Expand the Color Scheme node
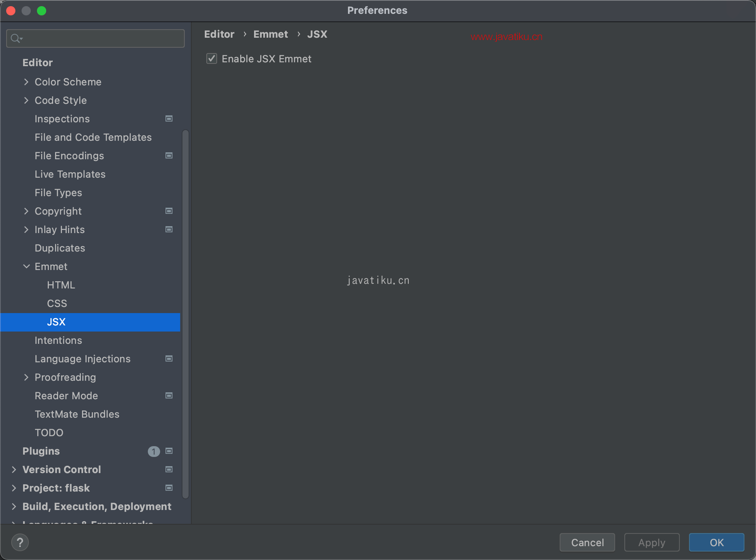756x560 pixels. coord(26,82)
